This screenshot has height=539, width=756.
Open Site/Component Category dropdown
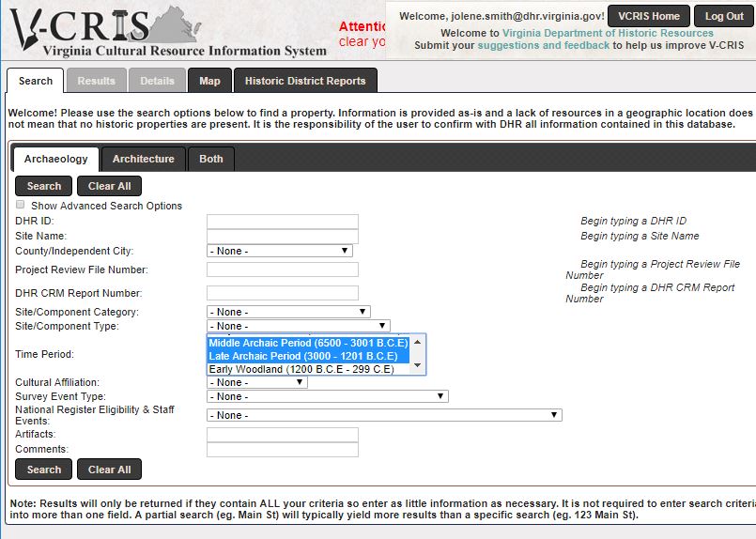click(x=288, y=312)
